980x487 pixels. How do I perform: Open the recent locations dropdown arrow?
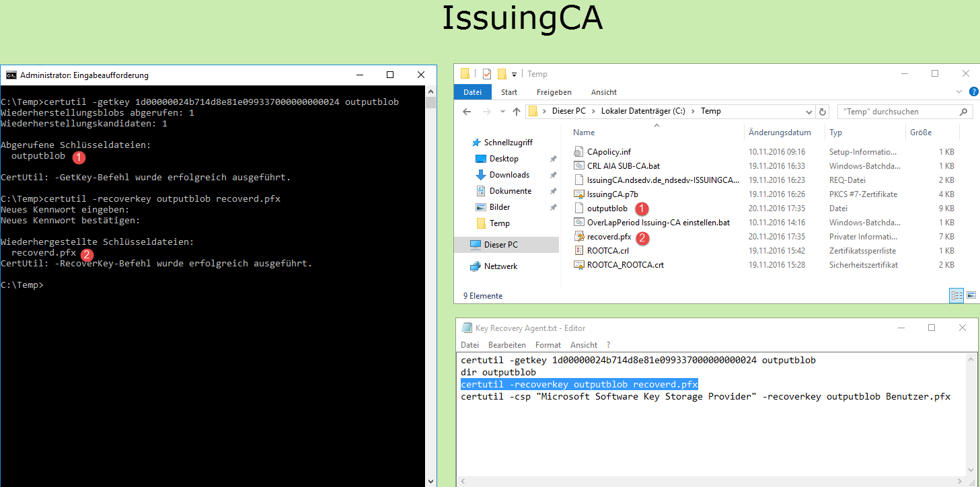[x=501, y=112]
